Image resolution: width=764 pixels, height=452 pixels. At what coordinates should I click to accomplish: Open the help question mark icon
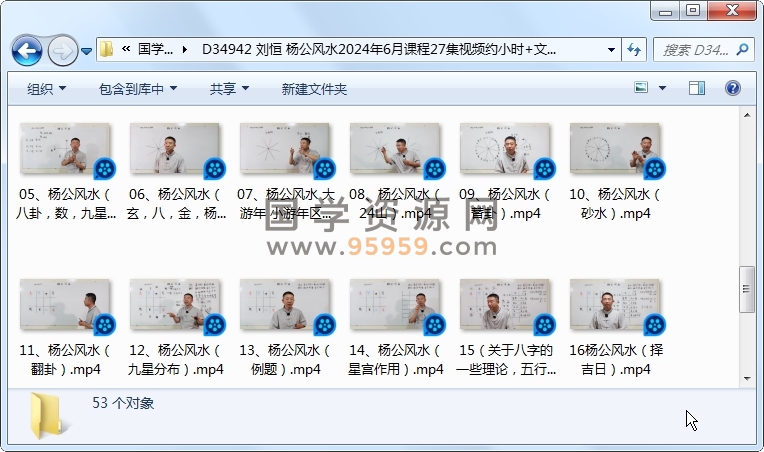733,89
